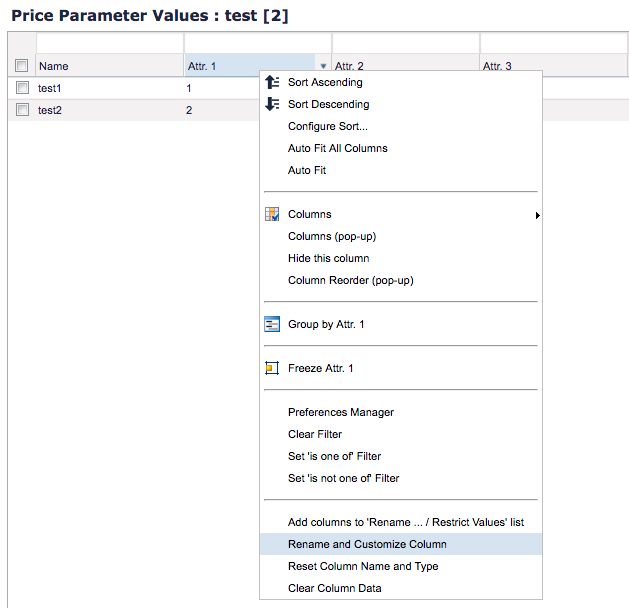This screenshot has height=608, width=629.
Task: Open the Attr. 1 column dropdown arrow
Action: tap(323, 66)
